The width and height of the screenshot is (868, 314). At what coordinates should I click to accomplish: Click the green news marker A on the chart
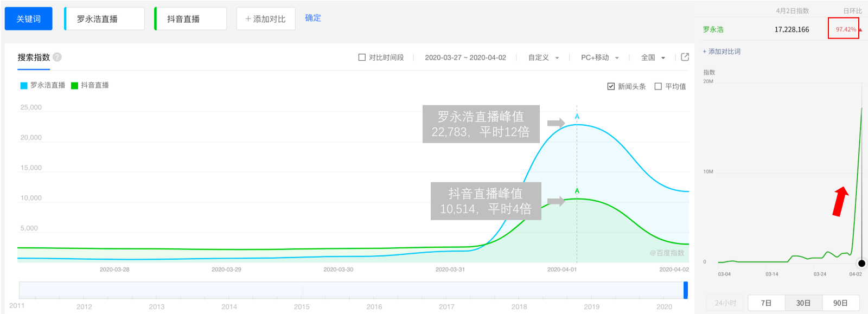point(577,191)
